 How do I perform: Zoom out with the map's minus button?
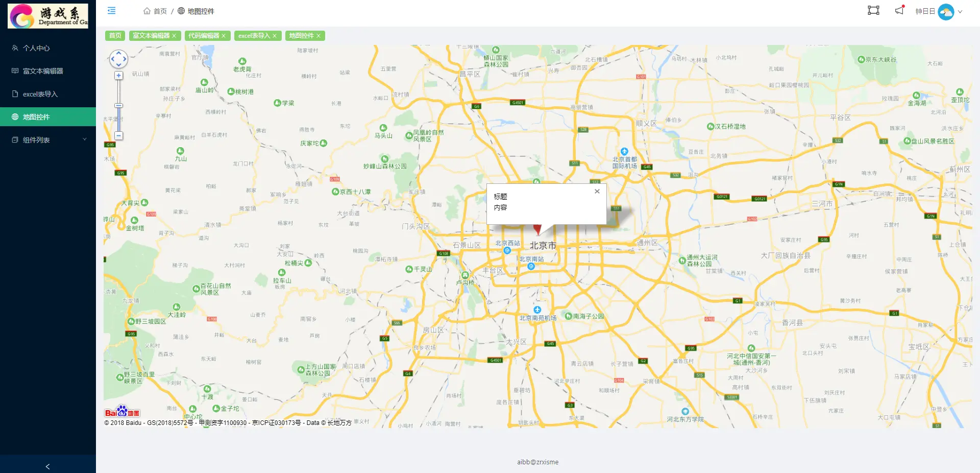click(x=118, y=135)
